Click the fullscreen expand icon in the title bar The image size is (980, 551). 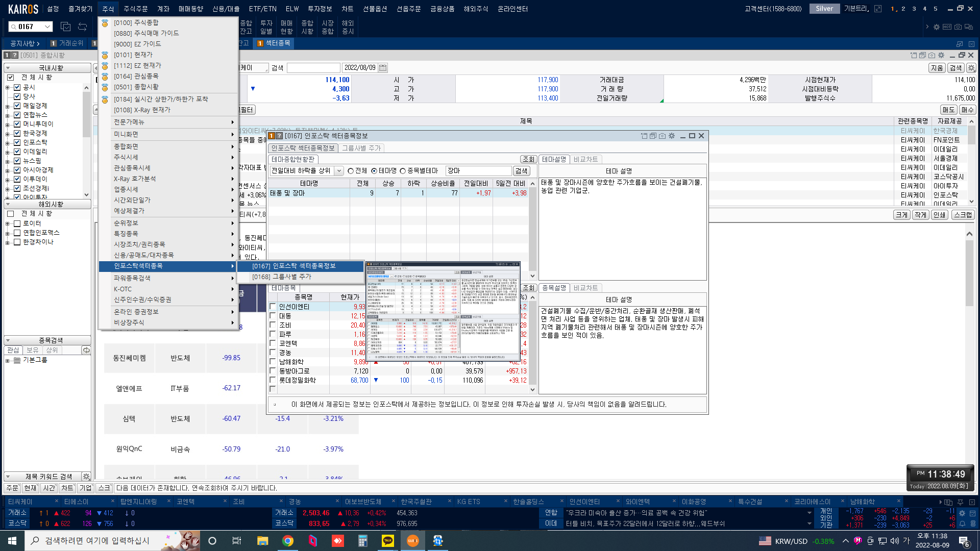point(877,9)
